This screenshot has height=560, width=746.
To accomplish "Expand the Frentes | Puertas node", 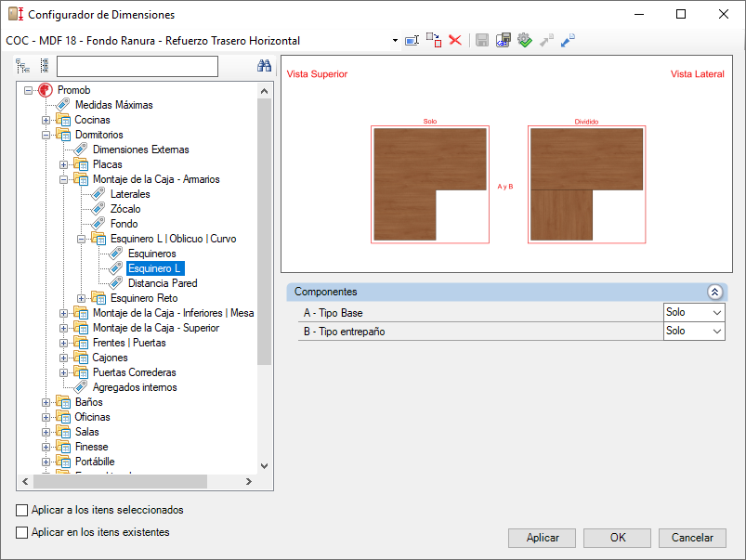I will coord(64,343).
